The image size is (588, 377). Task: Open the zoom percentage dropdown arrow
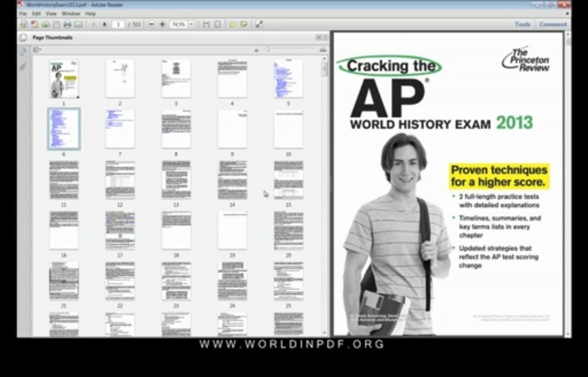click(x=191, y=25)
